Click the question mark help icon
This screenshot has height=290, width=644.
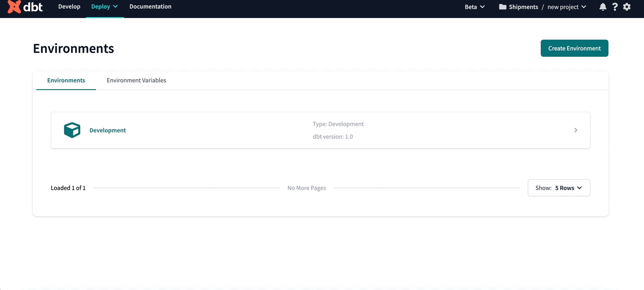(x=615, y=7)
